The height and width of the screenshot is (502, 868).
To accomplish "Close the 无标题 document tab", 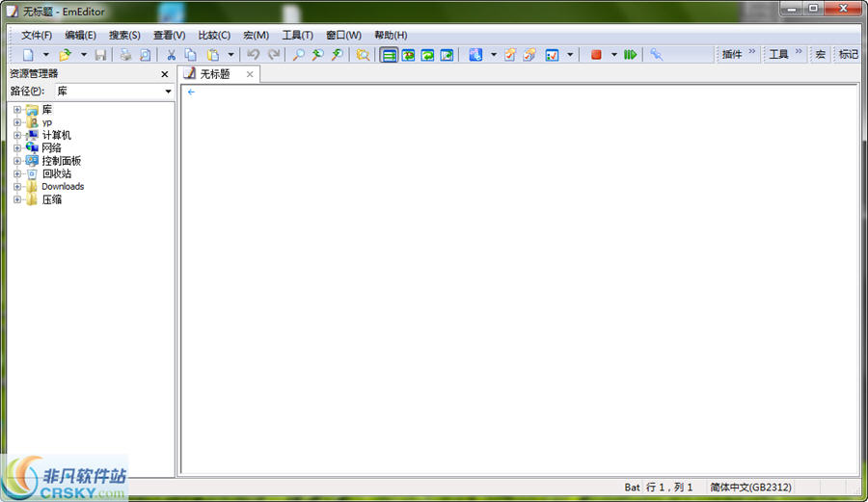I will 250,74.
